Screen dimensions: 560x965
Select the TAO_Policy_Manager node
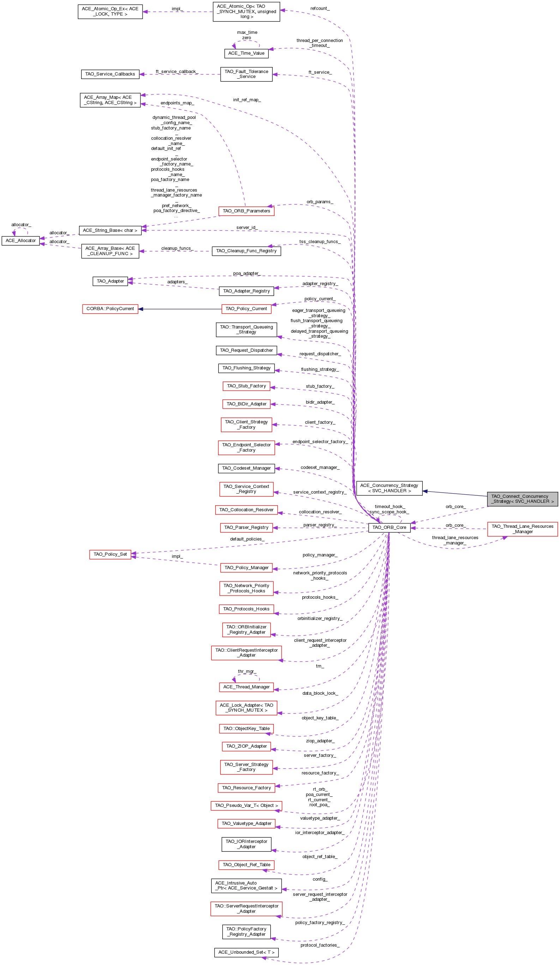tap(246, 567)
